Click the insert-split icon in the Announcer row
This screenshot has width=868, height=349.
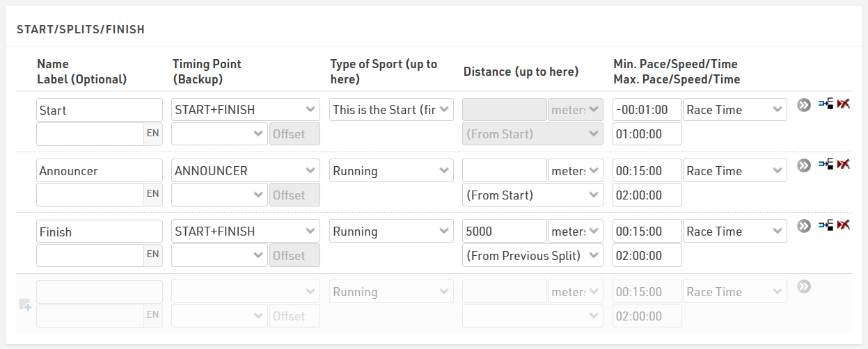click(x=826, y=165)
